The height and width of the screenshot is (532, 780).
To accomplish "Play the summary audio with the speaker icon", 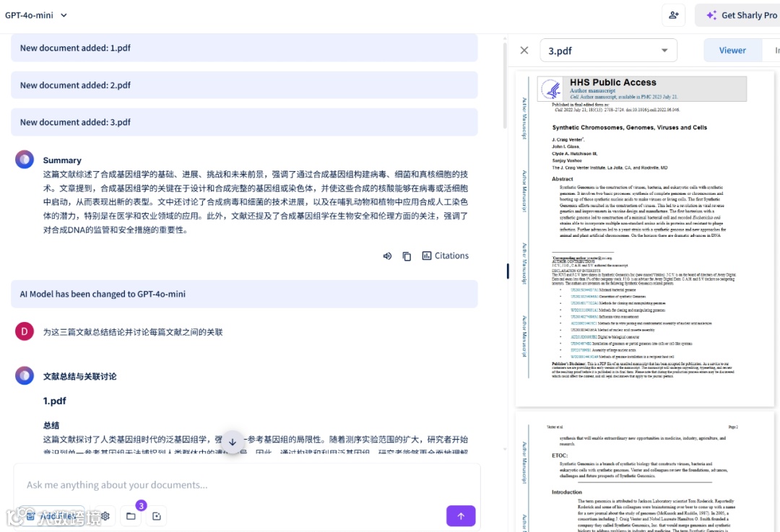I will tap(387, 256).
